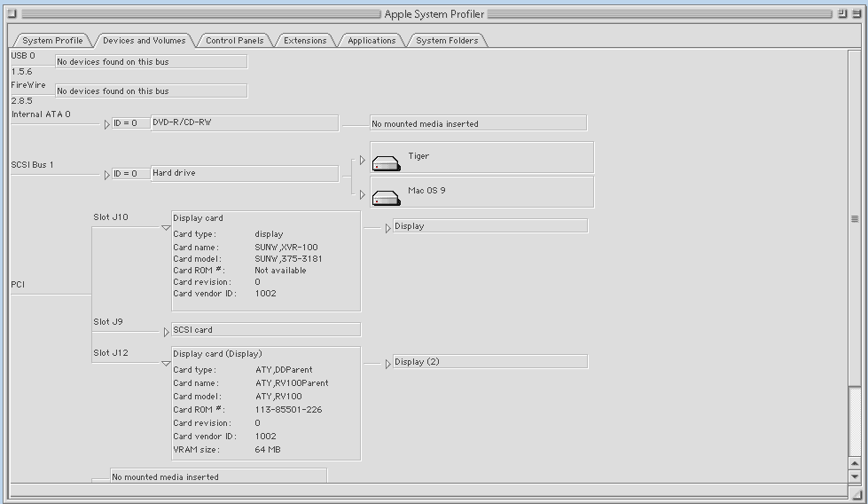Screen dimensions: 868x504
Task: Click the Internal ATA 0 label
Action: (41, 114)
